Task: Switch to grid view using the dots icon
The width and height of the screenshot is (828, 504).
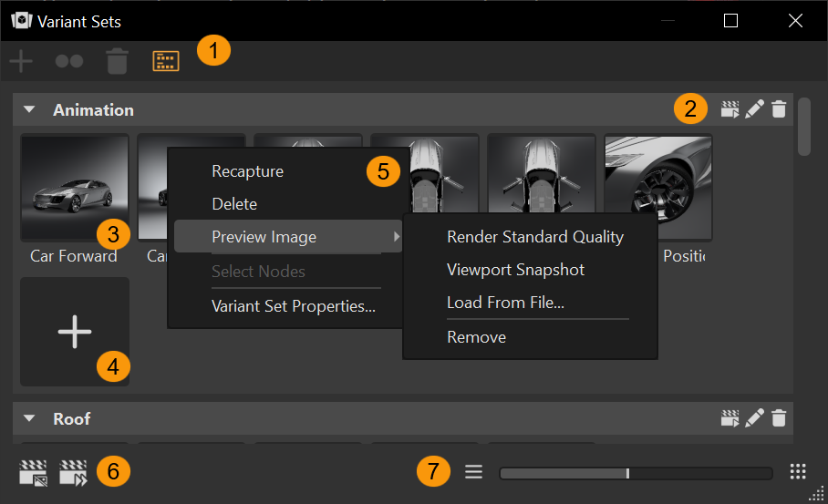Action: tap(798, 472)
